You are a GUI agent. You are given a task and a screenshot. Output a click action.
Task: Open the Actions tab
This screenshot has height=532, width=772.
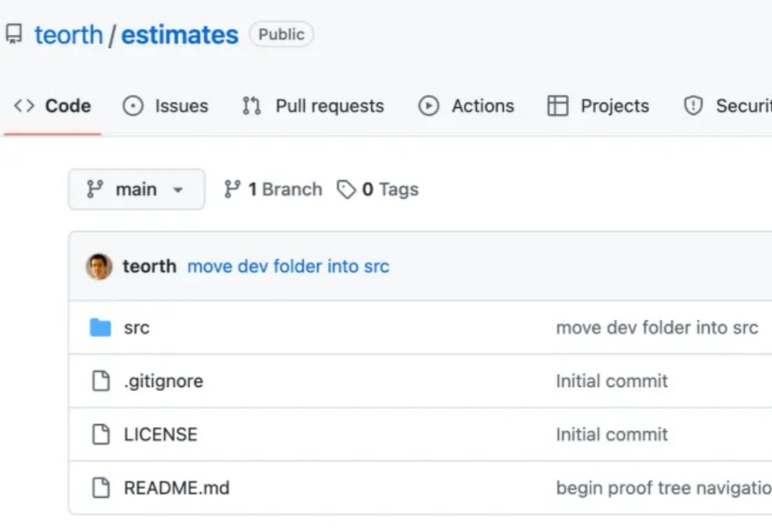pos(466,106)
